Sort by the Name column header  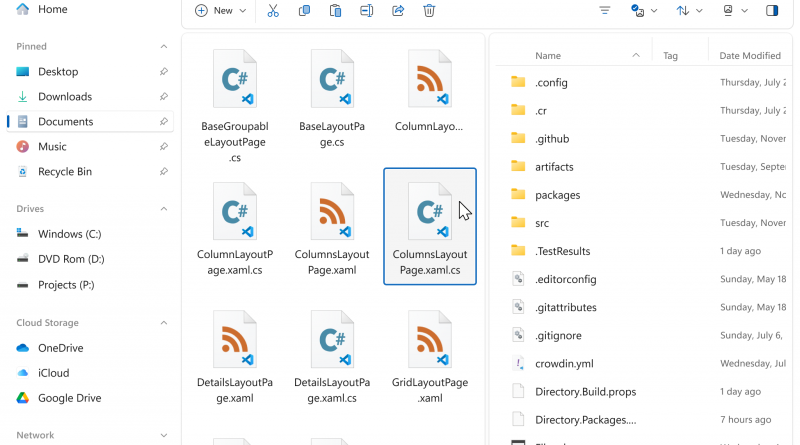point(548,56)
